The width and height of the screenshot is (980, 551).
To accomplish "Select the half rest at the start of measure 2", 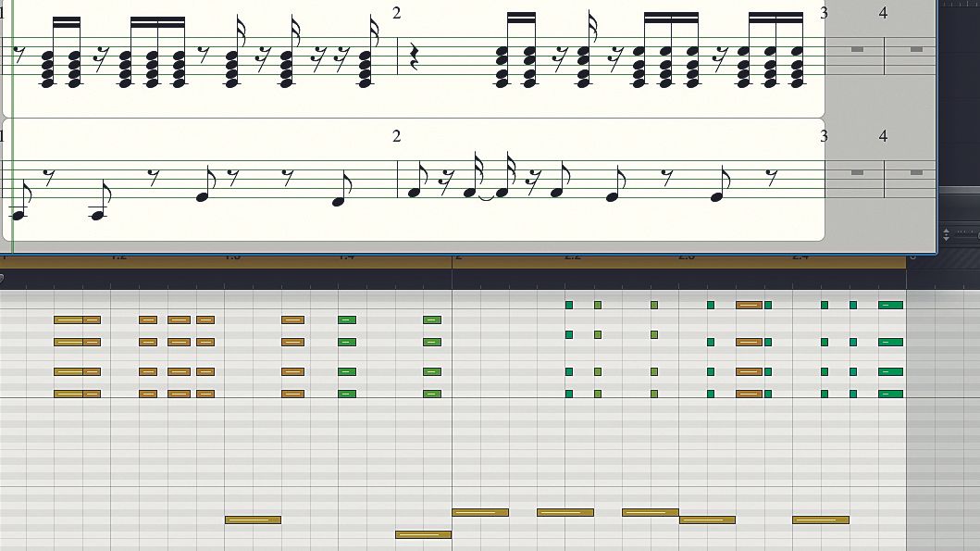I will coord(414,57).
